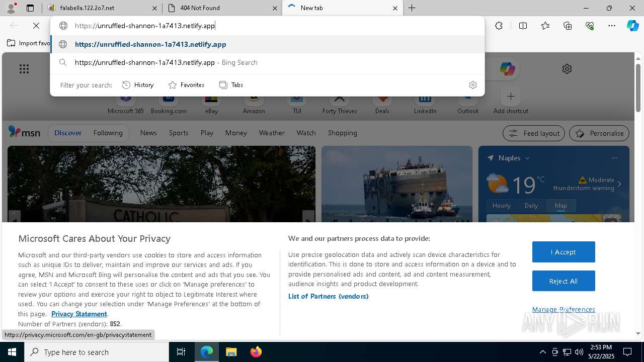
Task: Open the Play section
Action: (207, 133)
